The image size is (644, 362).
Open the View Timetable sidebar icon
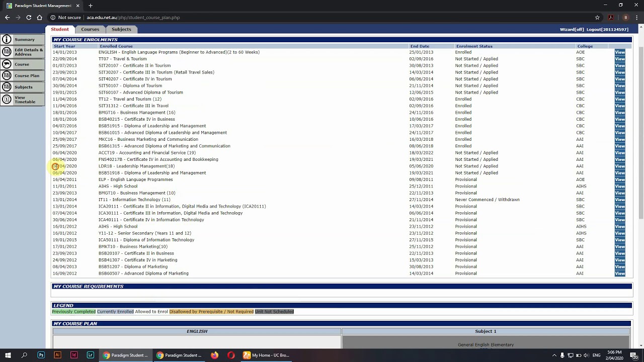7,100
